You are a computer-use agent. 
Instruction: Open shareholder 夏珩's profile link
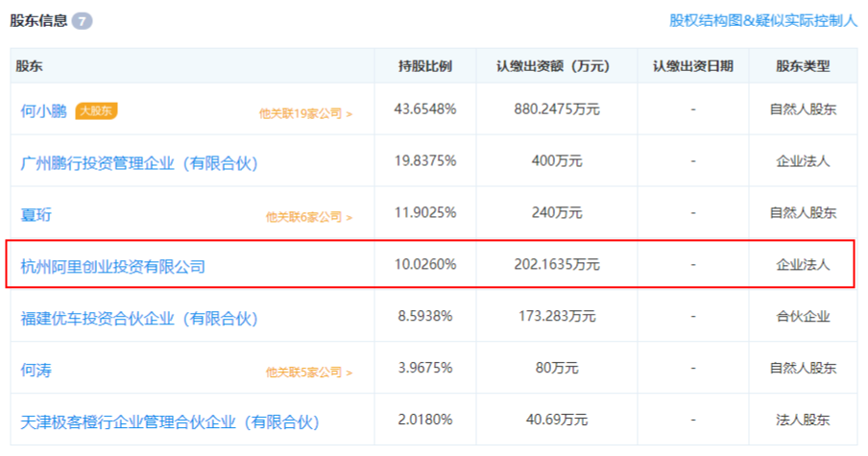36,215
